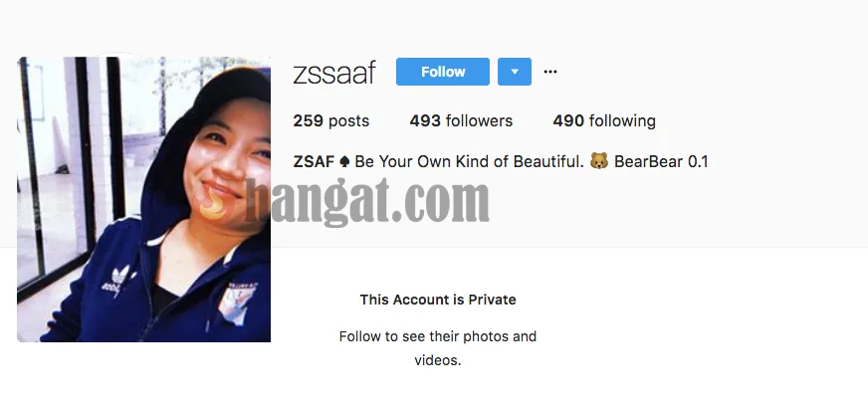Click the zssaaf username heading
The width and height of the screenshot is (868, 406).
334,73
